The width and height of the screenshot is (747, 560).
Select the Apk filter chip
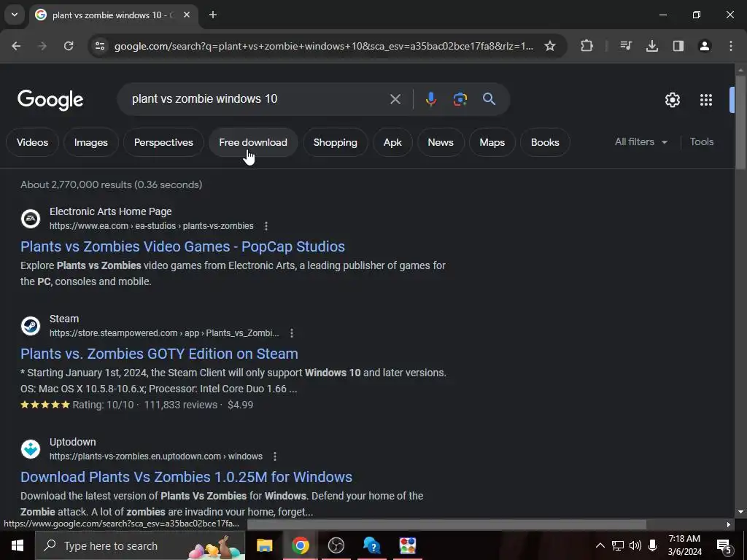click(392, 142)
